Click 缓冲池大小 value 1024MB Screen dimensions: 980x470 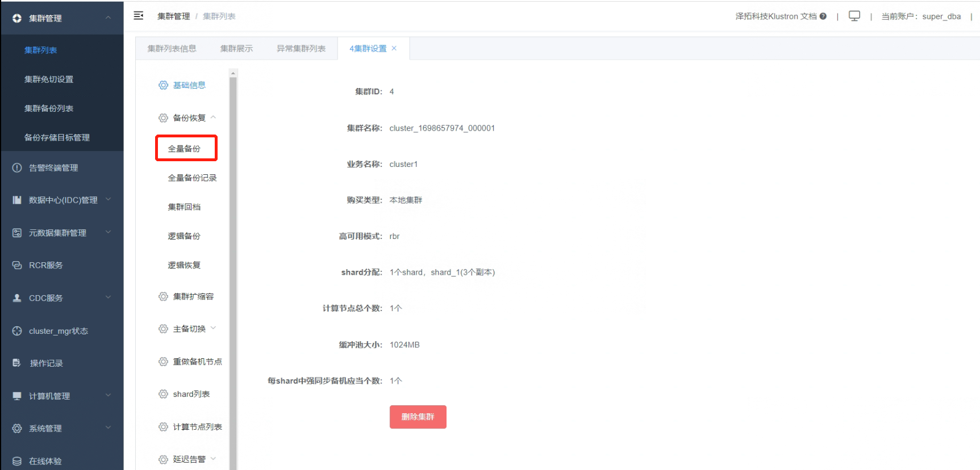click(404, 345)
